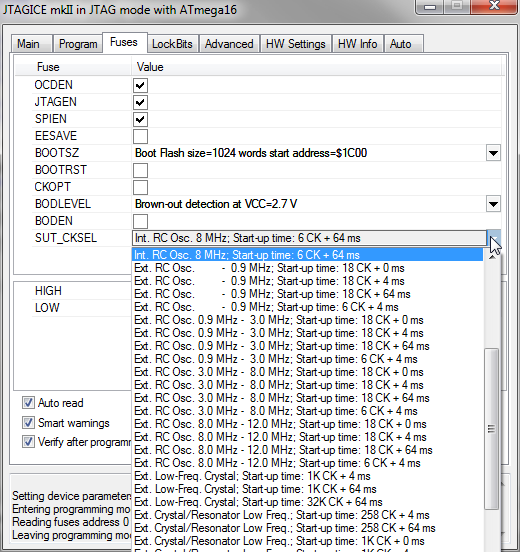Check the BOOTRST fuse checkbox
This screenshot has height=552, width=520.
140,170
